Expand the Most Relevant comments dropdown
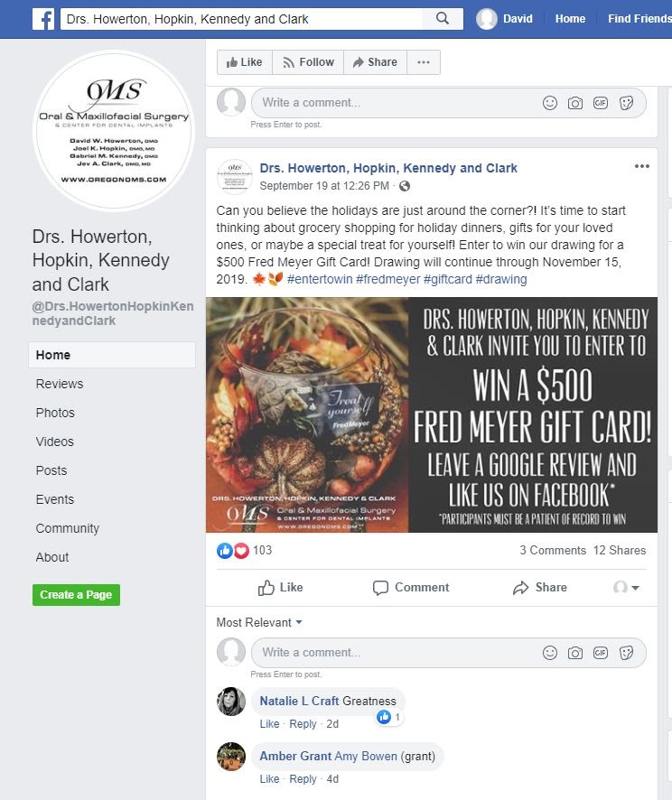This screenshot has height=800, width=672. pos(259,622)
